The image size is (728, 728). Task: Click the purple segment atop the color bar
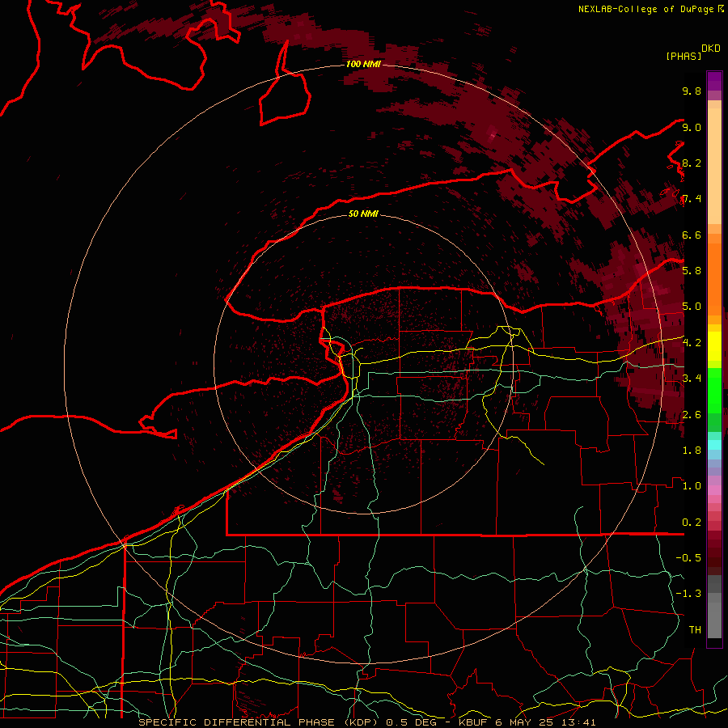point(714,81)
